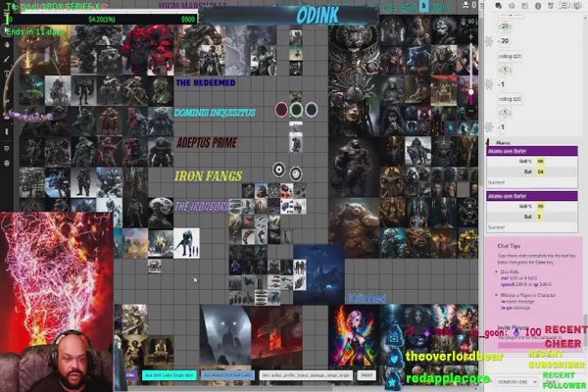
Task: Click the players icon near top right
Action: pos(466,5)
